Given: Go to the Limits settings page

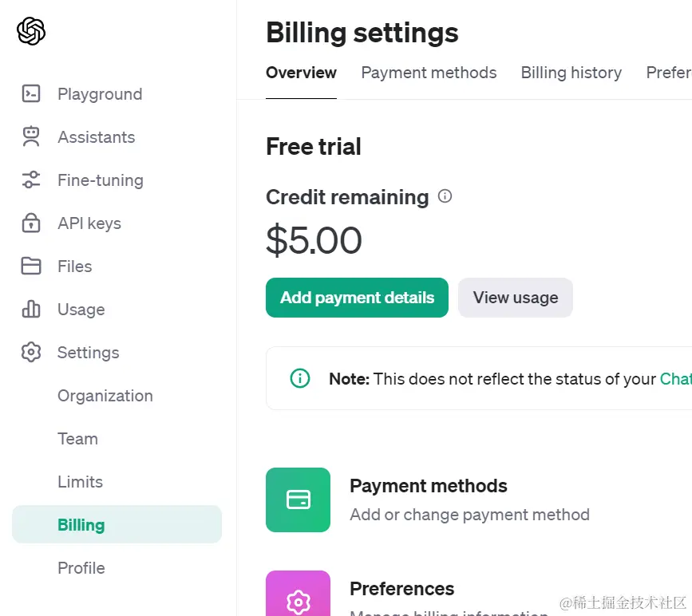Looking at the screenshot, I should pos(80,482).
